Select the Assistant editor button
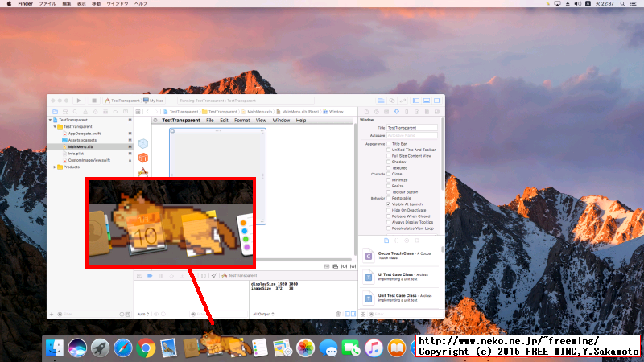Image resolution: width=644 pixels, height=362 pixels. tap(392, 101)
